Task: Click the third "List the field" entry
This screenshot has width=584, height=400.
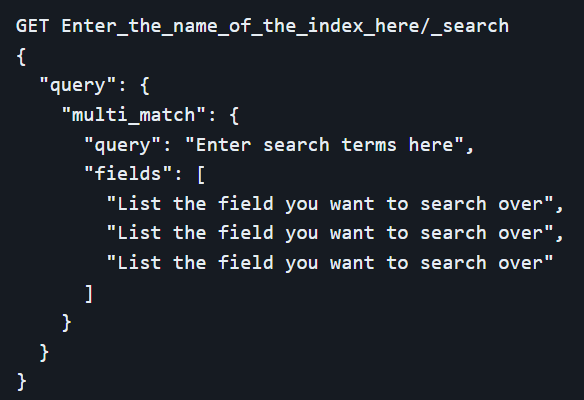Action: click(x=330, y=263)
